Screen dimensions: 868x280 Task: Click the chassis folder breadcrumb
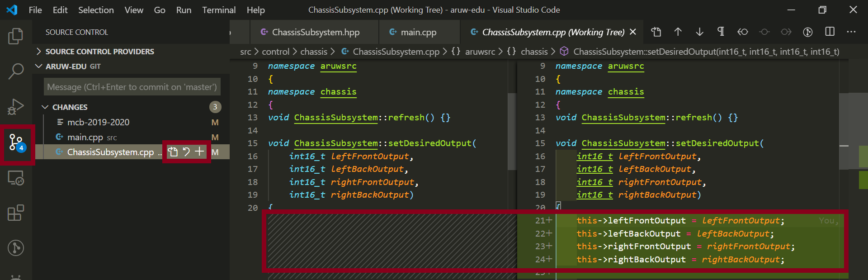click(313, 52)
